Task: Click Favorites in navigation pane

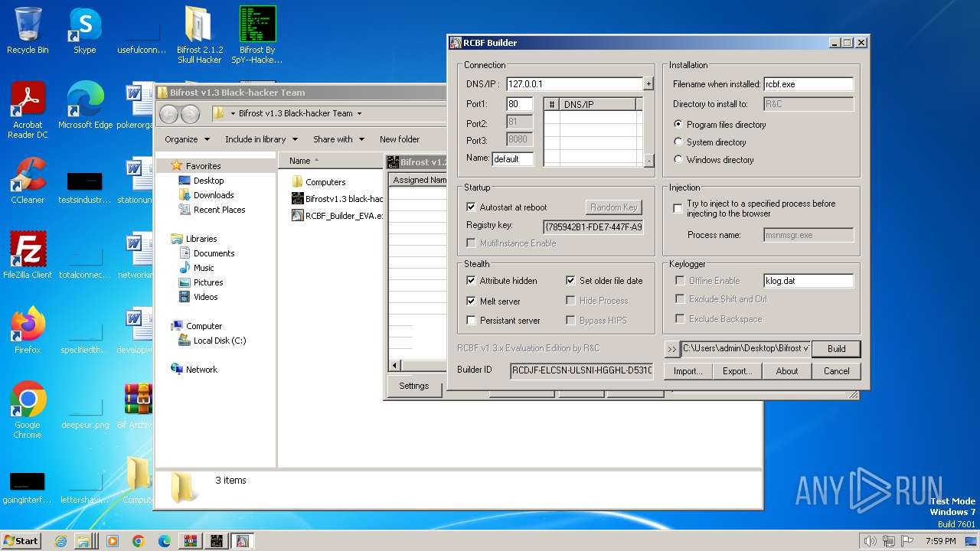Action: [x=203, y=165]
